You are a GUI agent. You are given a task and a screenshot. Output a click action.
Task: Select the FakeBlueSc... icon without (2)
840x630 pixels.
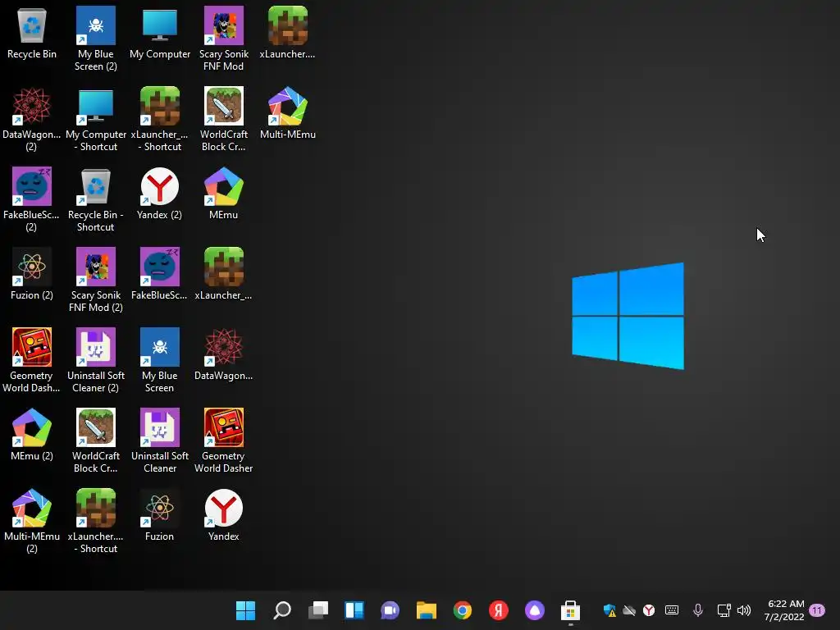tap(160, 274)
